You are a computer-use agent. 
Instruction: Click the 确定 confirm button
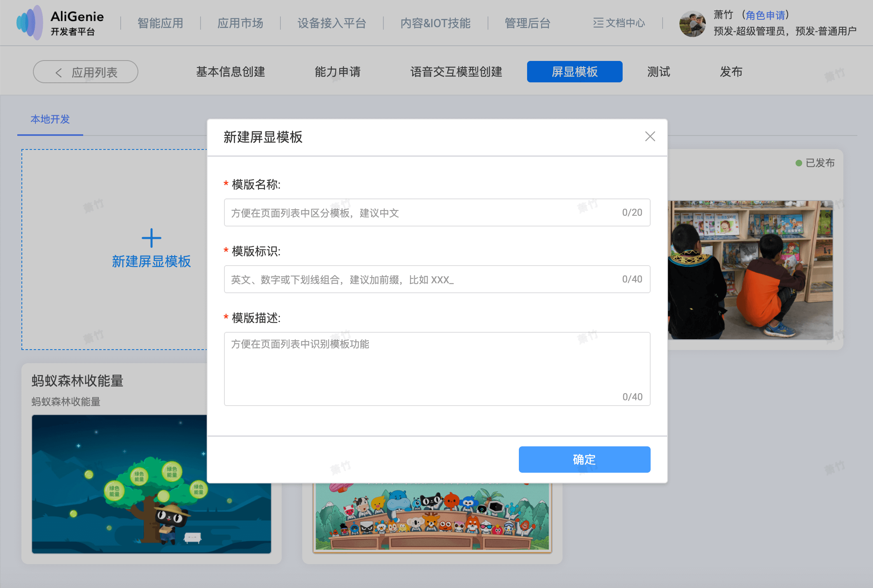[x=584, y=459]
